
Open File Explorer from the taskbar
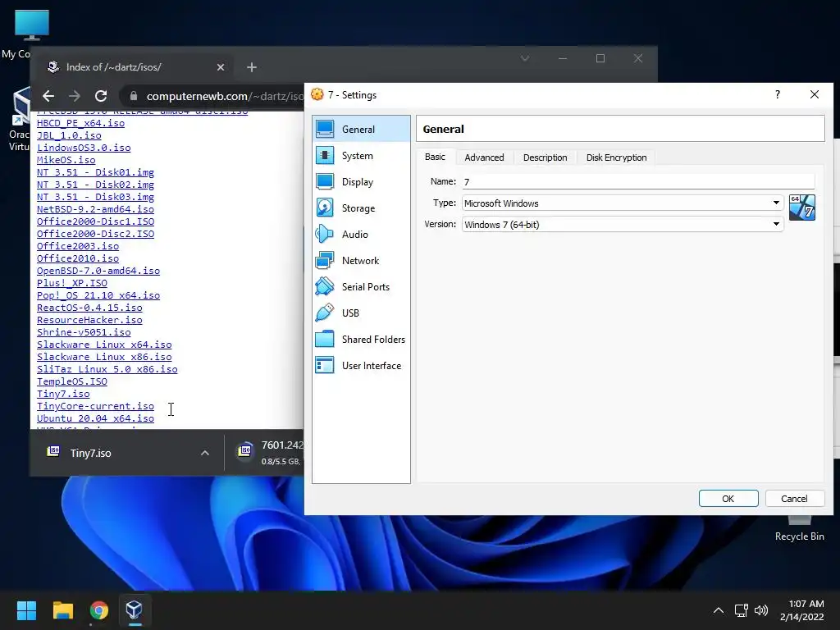click(x=62, y=610)
